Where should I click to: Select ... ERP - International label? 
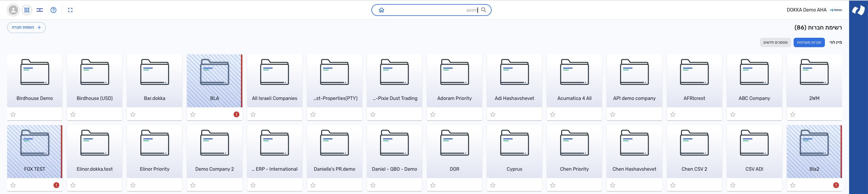[x=275, y=169]
